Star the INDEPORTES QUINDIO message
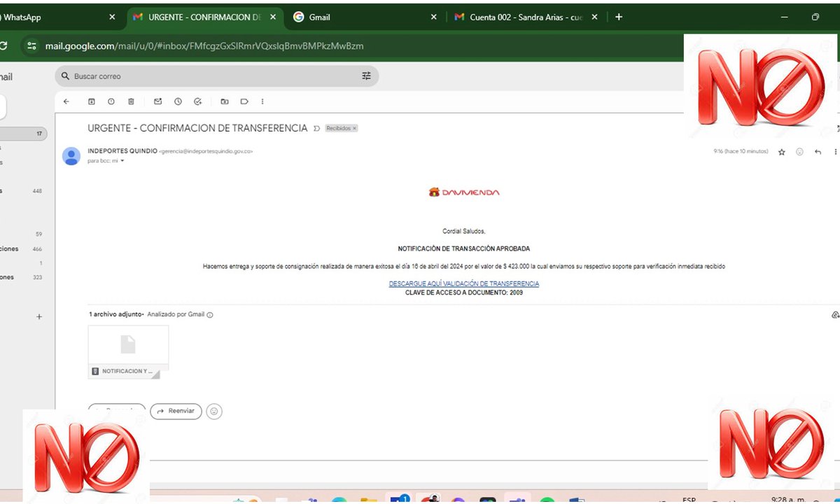This screenshot has height=504, width=840. click(x=782, y=152)
